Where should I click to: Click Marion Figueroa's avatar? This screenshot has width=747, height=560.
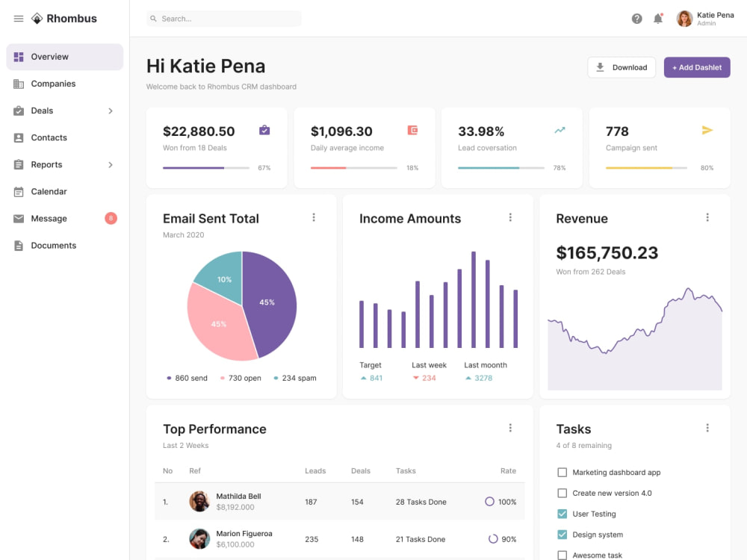199,539
